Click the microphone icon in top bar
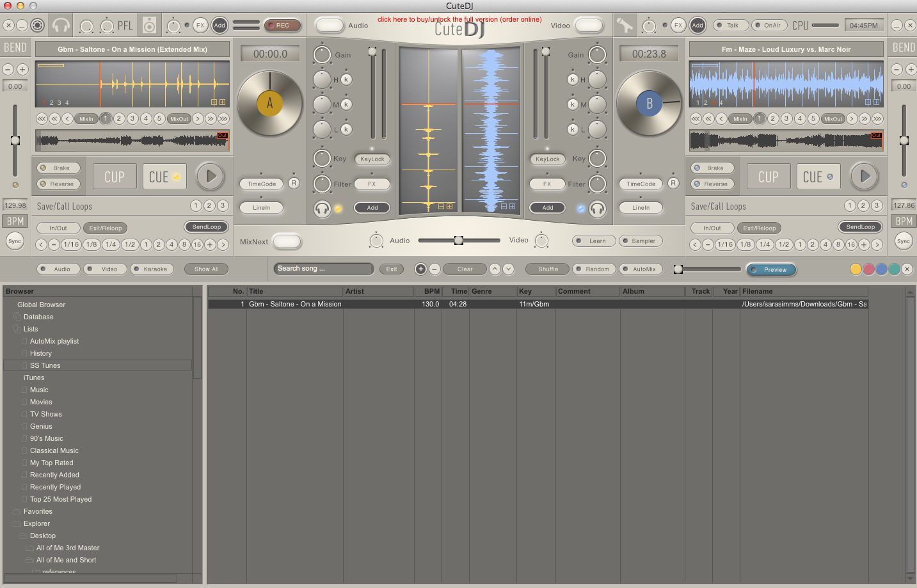 pos(624,26)
